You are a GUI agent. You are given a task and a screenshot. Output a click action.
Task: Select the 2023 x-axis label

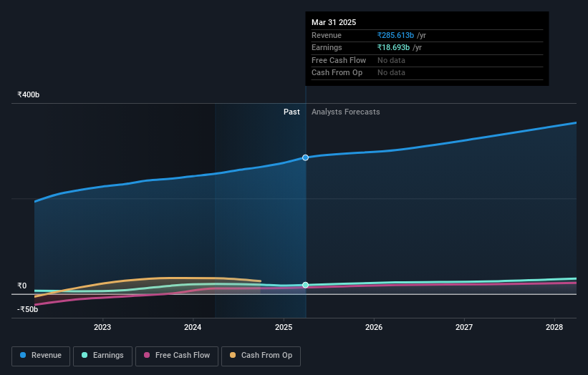102,327
